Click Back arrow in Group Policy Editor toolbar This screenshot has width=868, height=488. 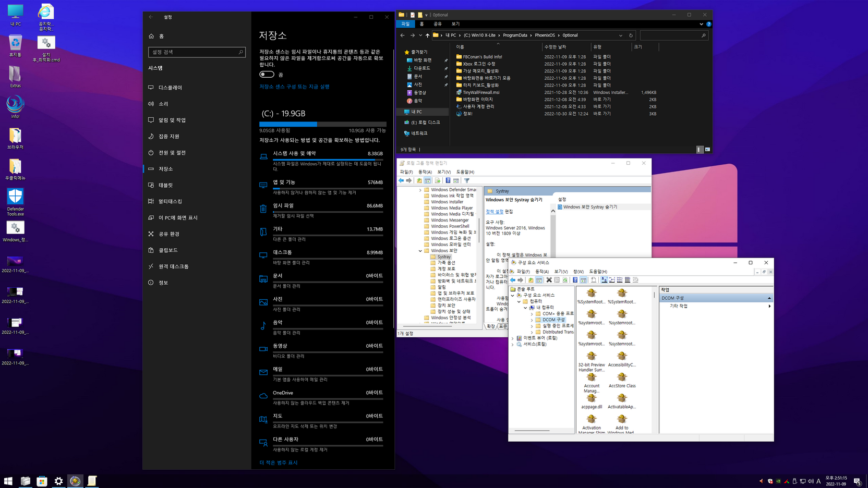tap(401, 180)
